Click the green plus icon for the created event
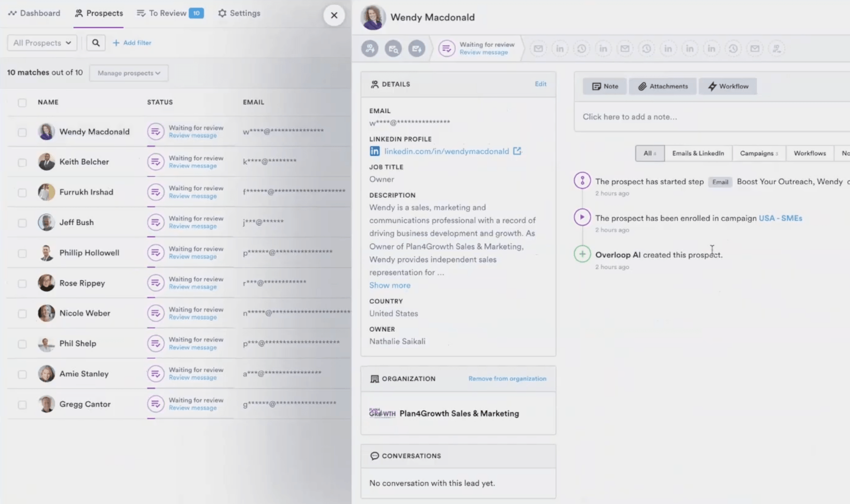Screen dimensions: 850x504 pos(582,254)
